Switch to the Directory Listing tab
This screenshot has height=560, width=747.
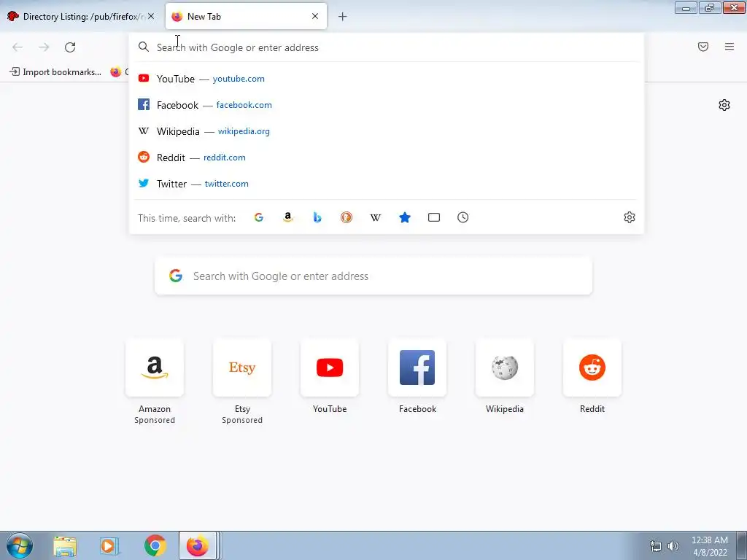[x=81, y=16]
